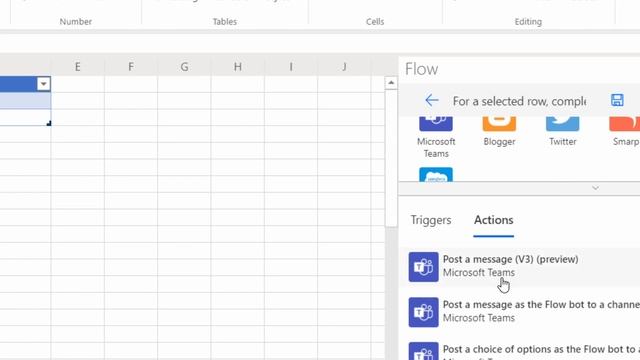Viewport: 640px width, 360px height.
Task: Save the flow with the disk icon
Action: [x=617, y=100]
